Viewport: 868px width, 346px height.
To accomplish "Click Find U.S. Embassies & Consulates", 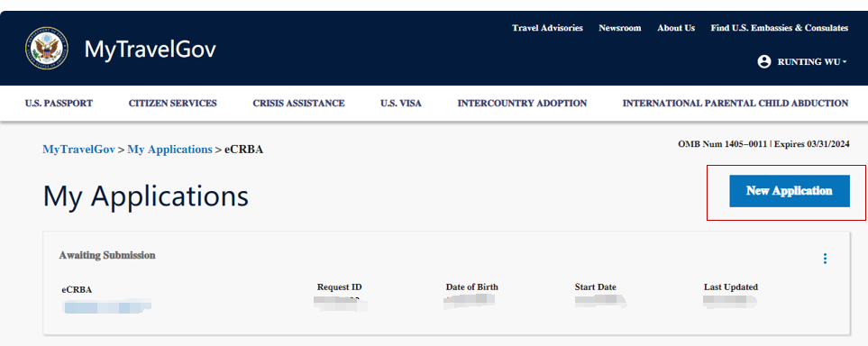I will 780,28.
